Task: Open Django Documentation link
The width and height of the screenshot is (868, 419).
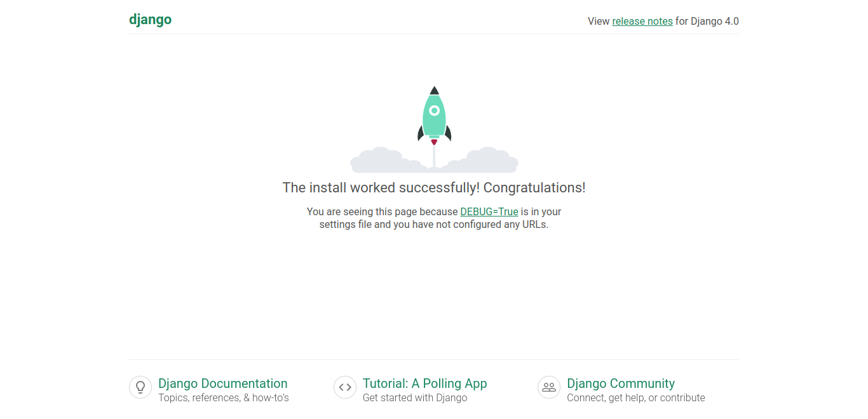Action: [223, 383]
